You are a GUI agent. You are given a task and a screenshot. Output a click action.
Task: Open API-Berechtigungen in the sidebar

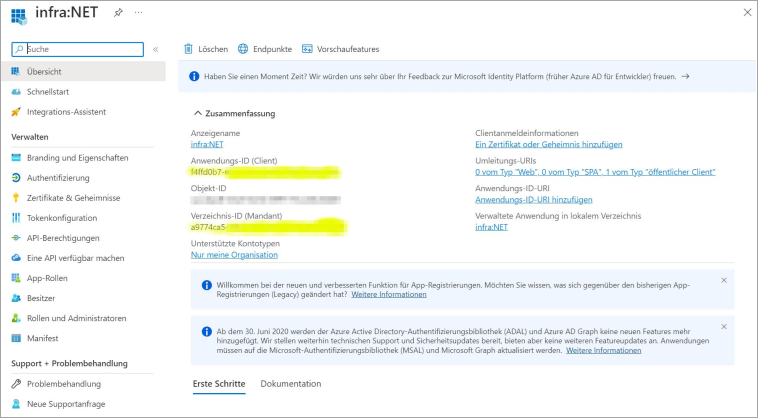pos(63,238)
